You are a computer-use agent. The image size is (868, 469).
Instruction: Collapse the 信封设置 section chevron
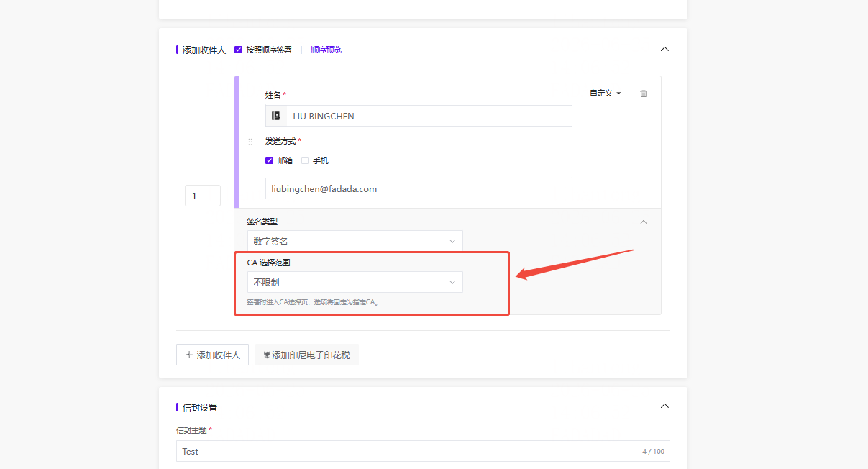[x=664, y=406]
